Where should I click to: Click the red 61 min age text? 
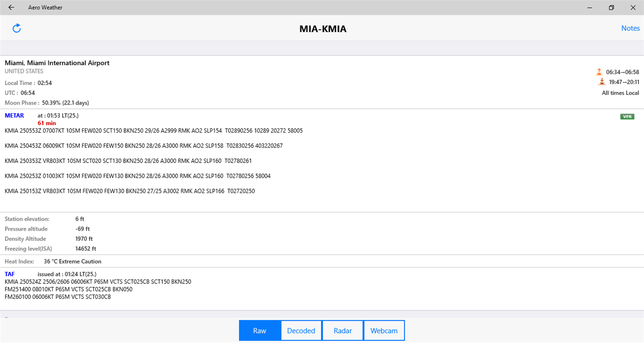47,123
